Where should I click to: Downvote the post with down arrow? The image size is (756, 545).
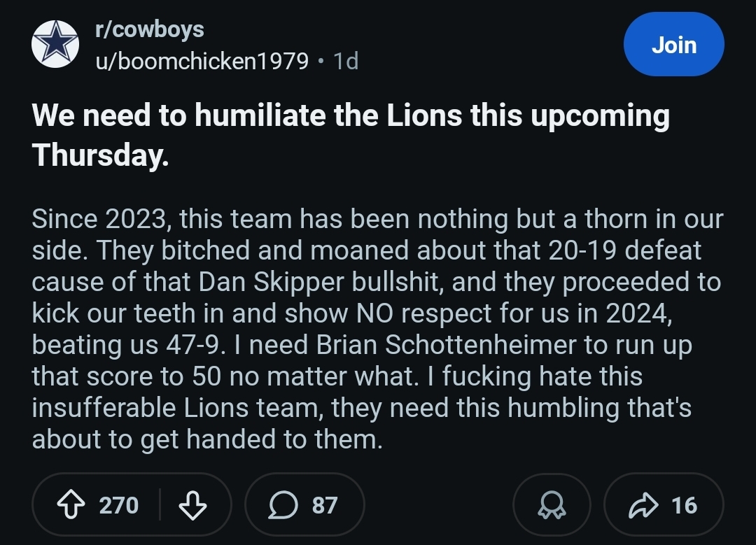(x=193, y=504)
